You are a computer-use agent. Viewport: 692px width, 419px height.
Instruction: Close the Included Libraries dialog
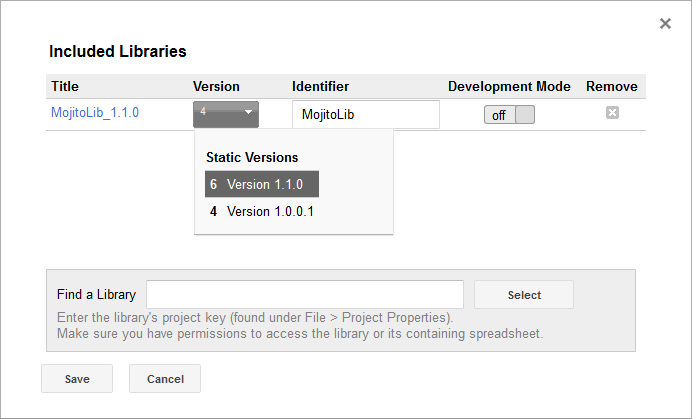665,23
